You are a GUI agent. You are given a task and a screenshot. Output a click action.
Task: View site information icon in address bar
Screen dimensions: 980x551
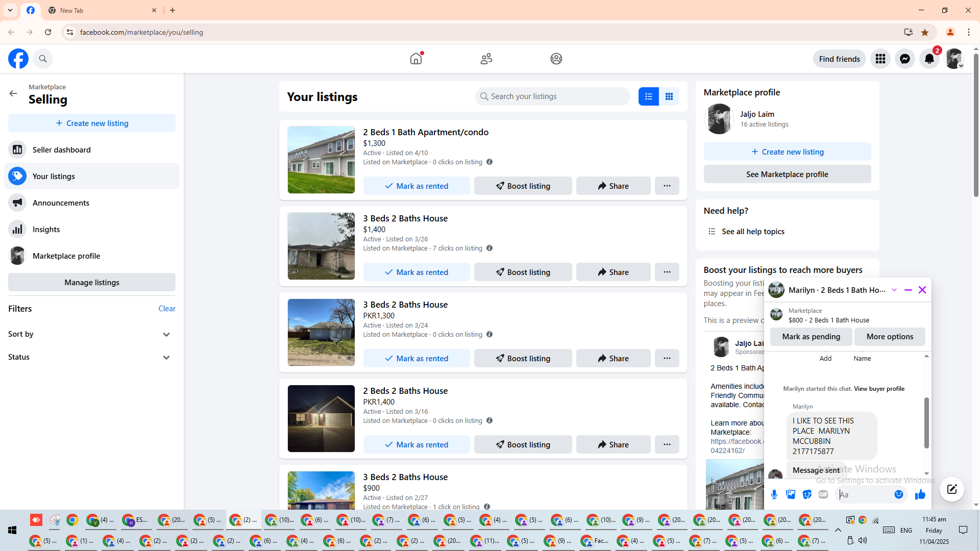pos(70,32)
